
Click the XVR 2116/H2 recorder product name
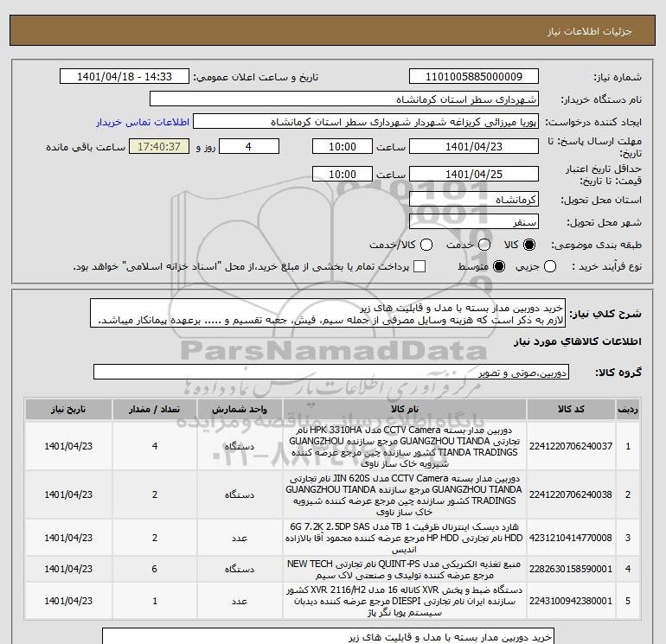point(405,601)
